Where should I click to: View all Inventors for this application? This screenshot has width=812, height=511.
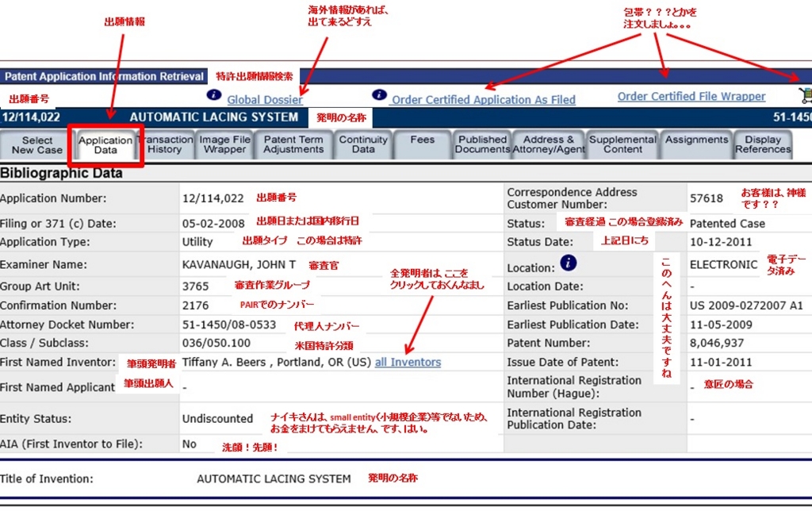[408, 362]
